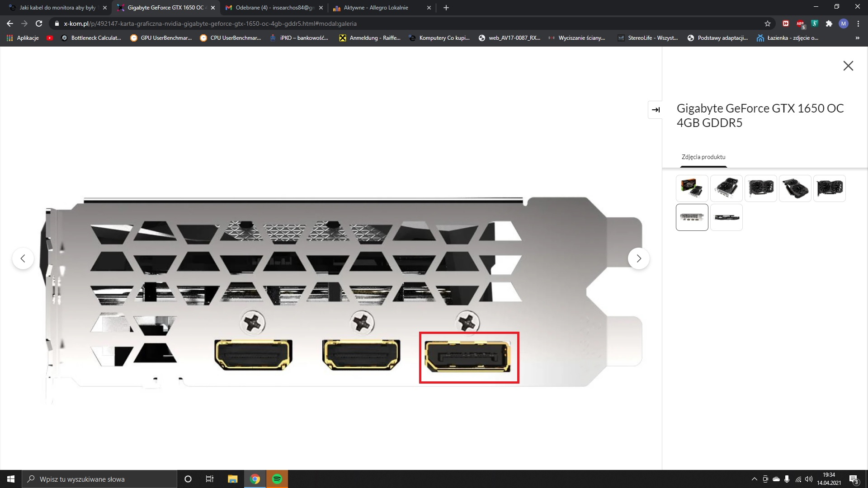Bookmark this page via the star icon
868x488 pixels.
[767, 23]
